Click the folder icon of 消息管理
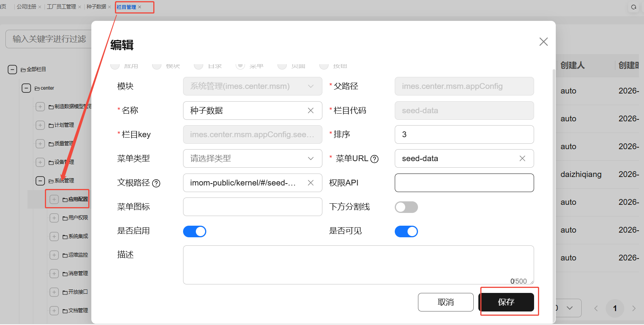This screenshot has height=325, width=644. (x=65, y=274)
